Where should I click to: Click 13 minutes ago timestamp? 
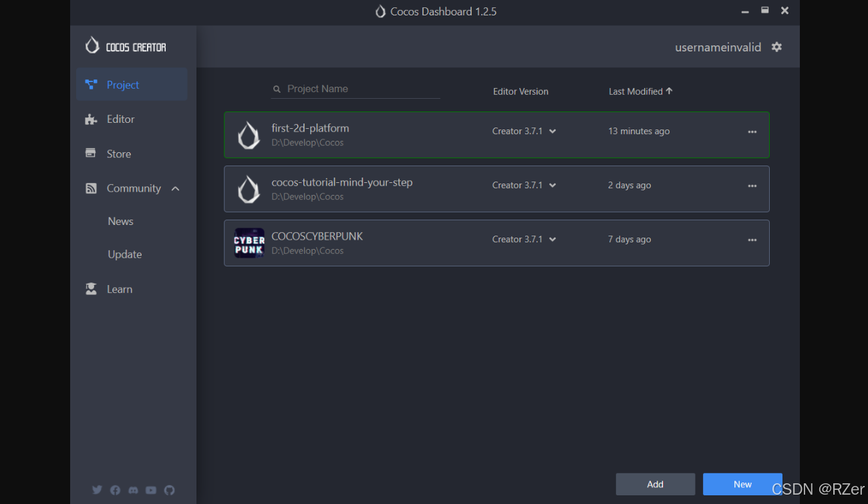(x=639, y=132)
